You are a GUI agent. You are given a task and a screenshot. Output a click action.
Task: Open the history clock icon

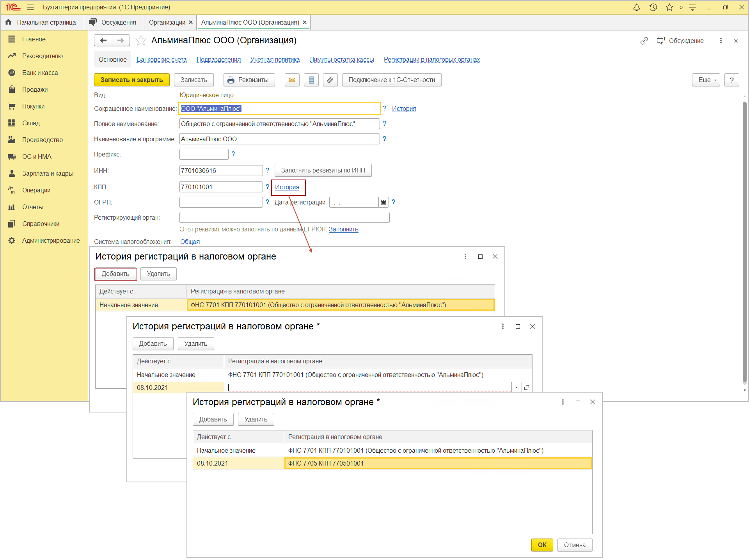[x=653, y=7]
